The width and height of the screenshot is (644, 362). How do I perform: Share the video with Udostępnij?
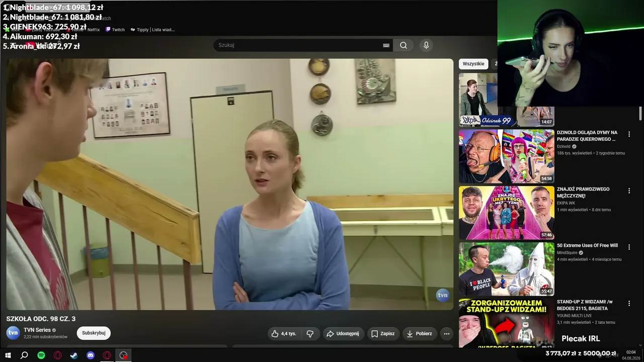[343, 333]
